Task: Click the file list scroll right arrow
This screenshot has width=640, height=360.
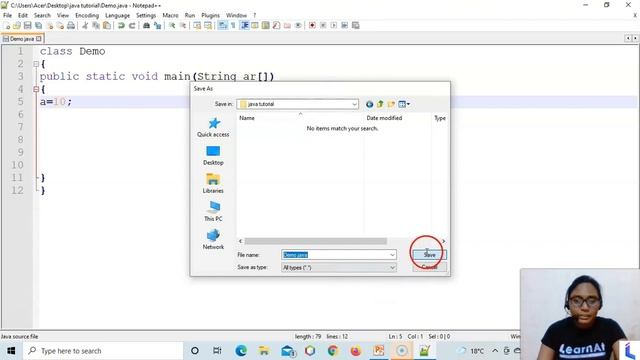Action: [x=443, y=241]
